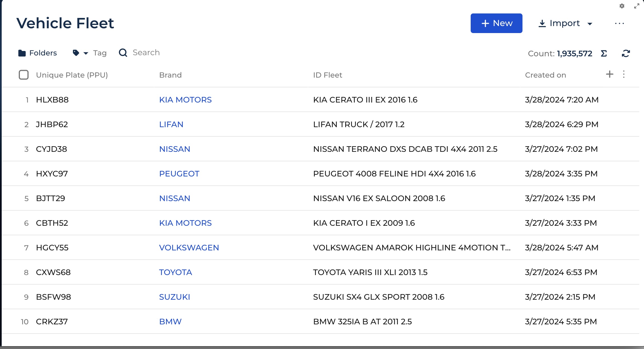Click date 3/27/2024 7:02 PM

561,149
